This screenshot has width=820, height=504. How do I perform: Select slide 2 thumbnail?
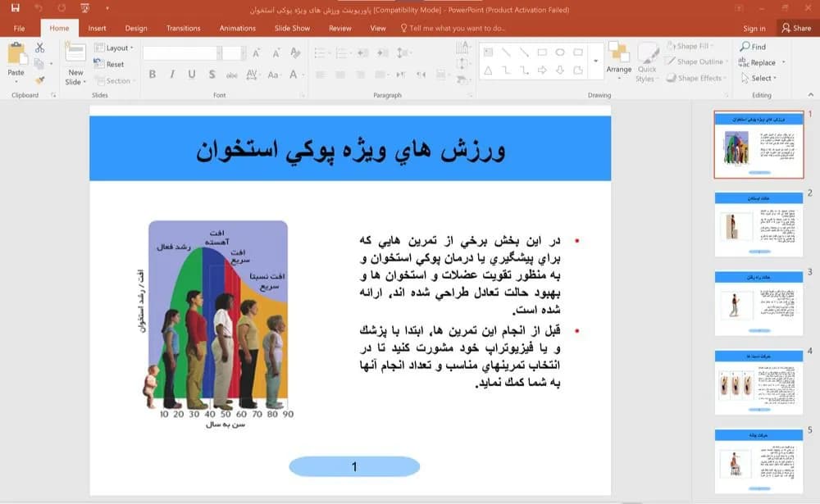click(758, 225)
